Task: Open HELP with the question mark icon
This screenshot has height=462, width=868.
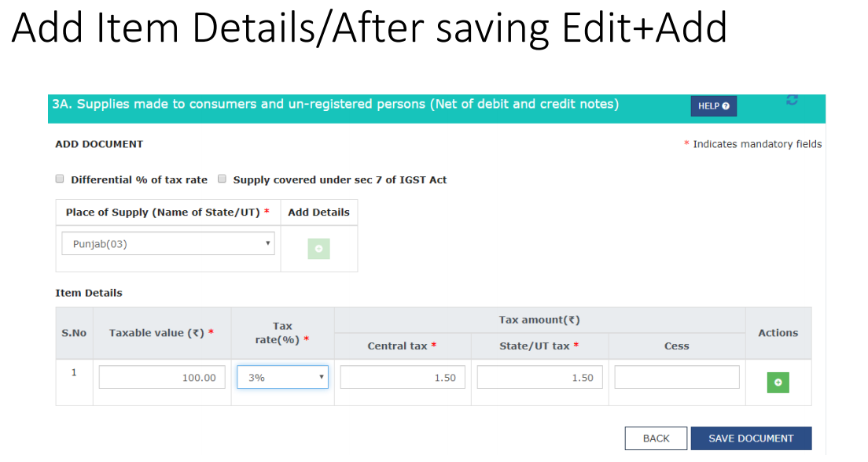Action: click(714, 105)
